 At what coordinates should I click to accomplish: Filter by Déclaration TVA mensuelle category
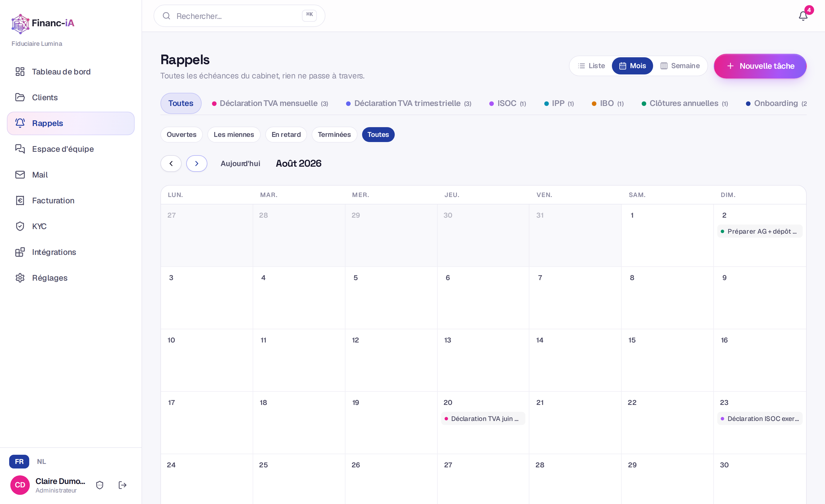(270, 103)
